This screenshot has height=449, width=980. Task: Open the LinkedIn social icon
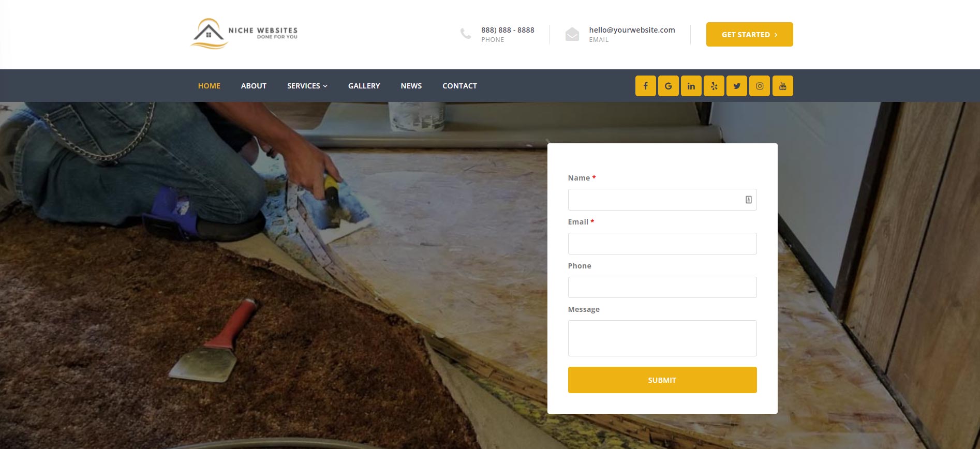tap(691, 86)
